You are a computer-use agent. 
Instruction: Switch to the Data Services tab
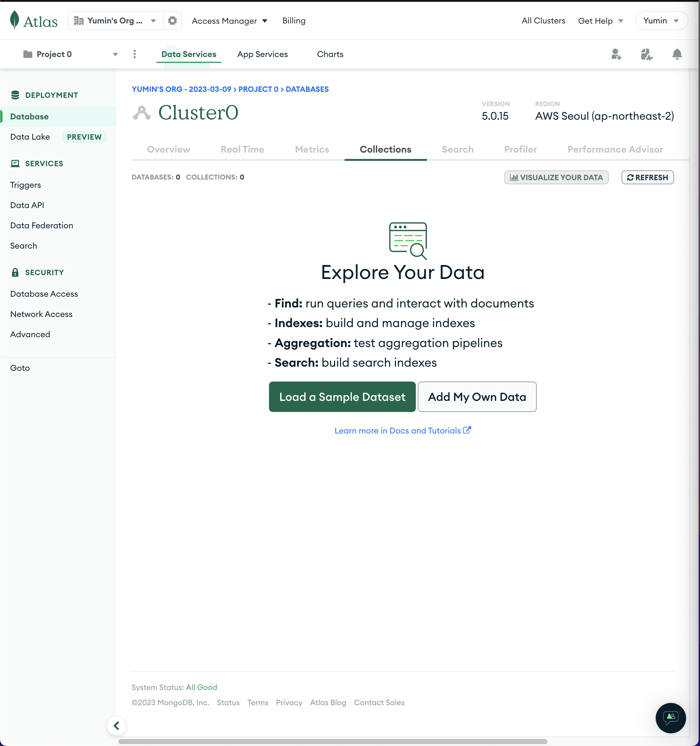click(x=189, y=54)
